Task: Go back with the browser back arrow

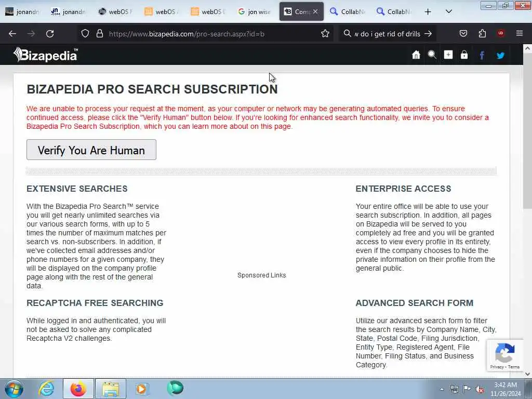Action: click(x=12, y=34)
